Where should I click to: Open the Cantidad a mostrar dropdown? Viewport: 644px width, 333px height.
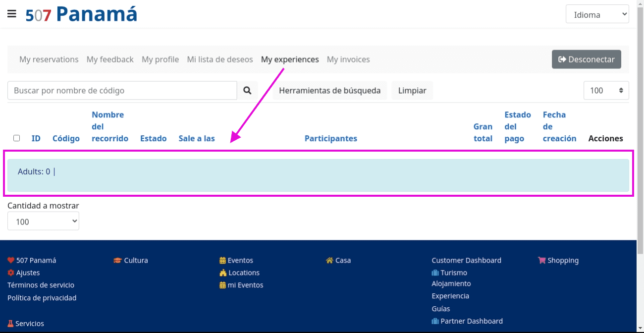43,222
